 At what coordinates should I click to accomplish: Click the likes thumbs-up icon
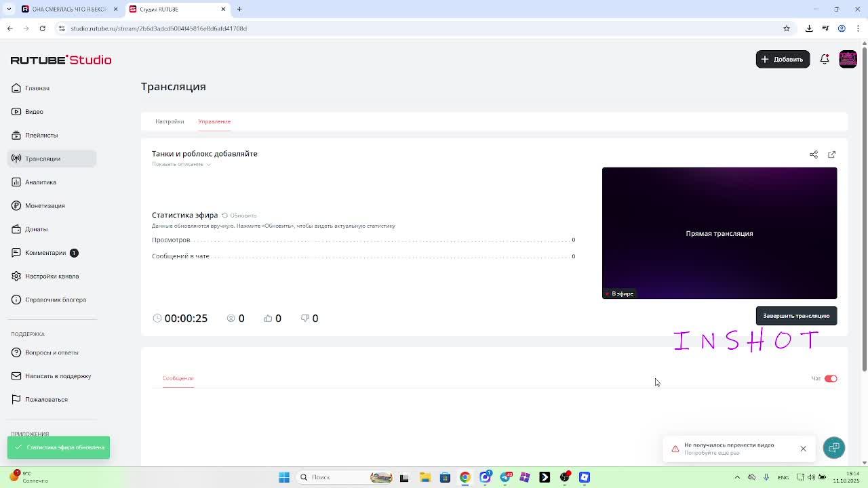click(x=268, y=318)
